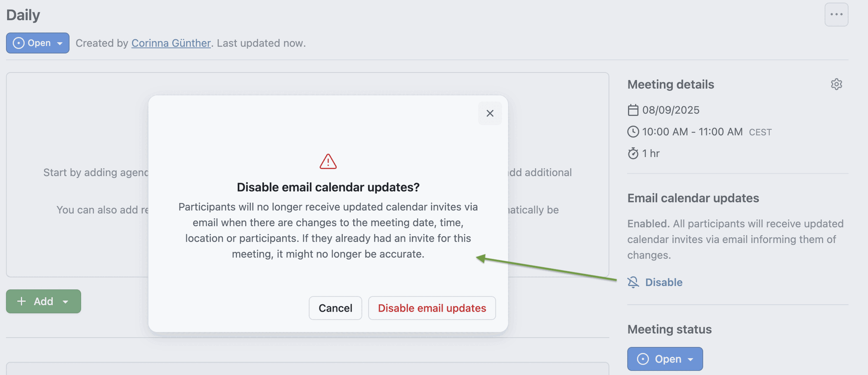Click the status circle icon in the Open badge

(x=18, y=43)
